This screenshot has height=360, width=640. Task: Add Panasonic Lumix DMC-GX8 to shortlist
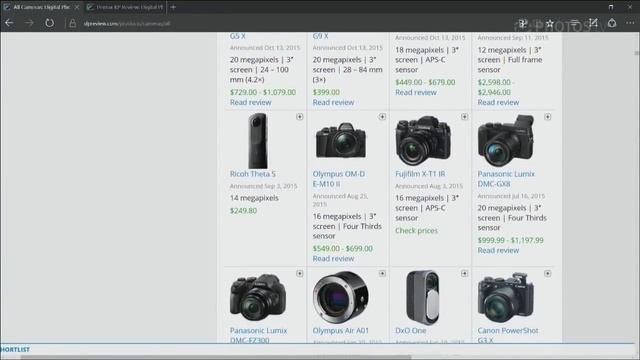click(x=547, y=117)
